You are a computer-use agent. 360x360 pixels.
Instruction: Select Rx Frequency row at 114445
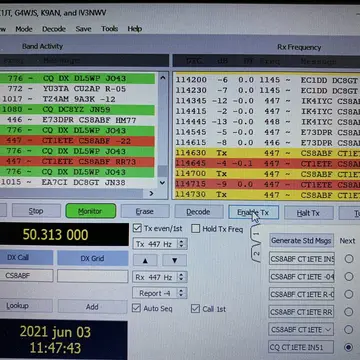click(267, 122)
